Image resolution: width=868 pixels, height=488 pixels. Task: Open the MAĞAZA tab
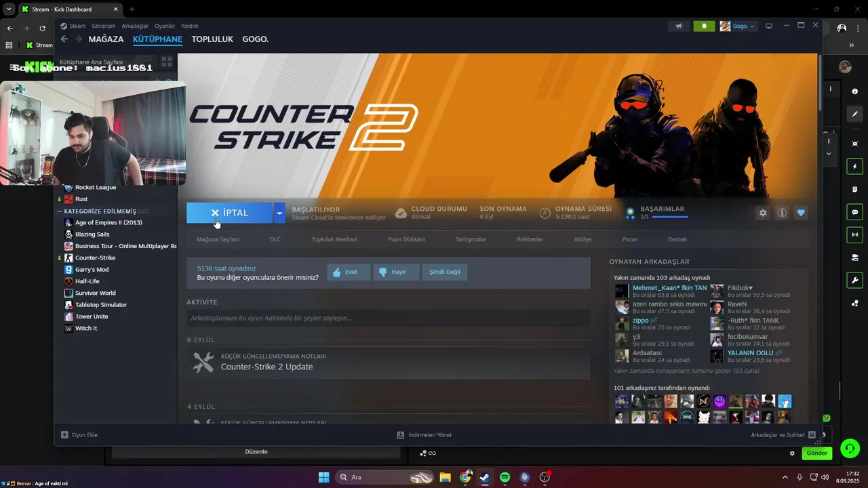coord(106,39)
